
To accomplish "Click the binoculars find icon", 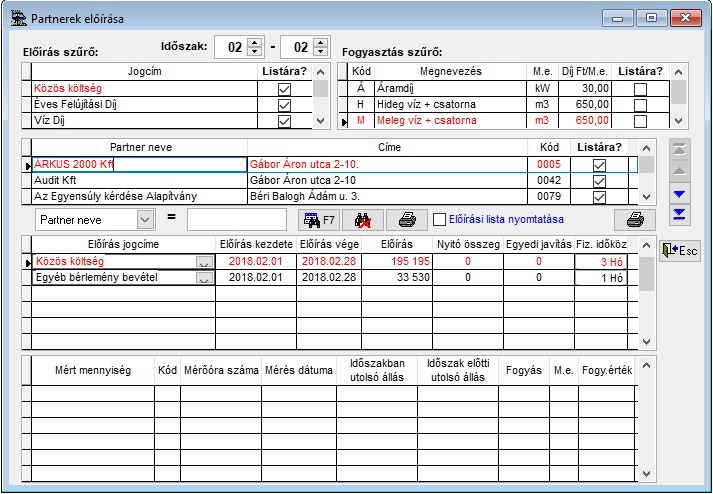I will pyautogui.click(x=364, y=219).
